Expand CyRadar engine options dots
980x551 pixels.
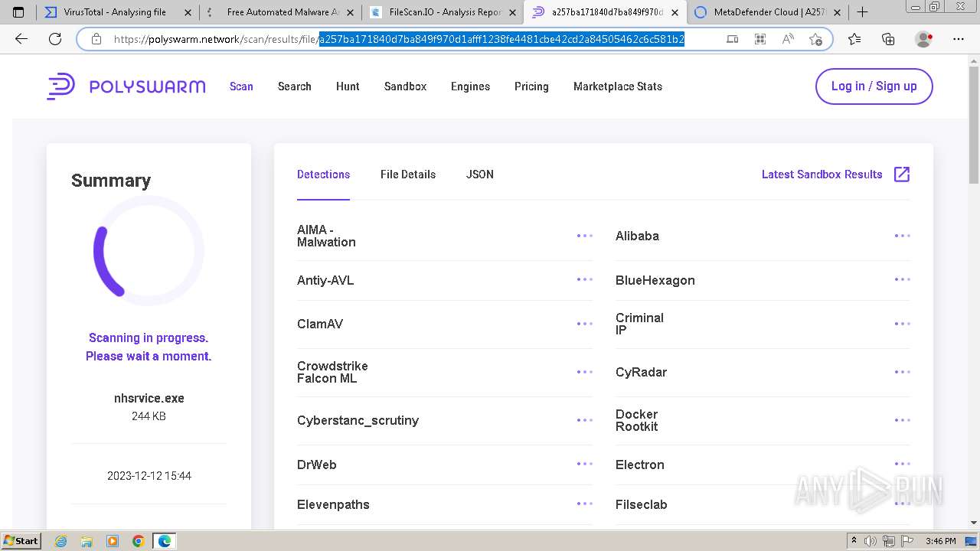(903, 372)
